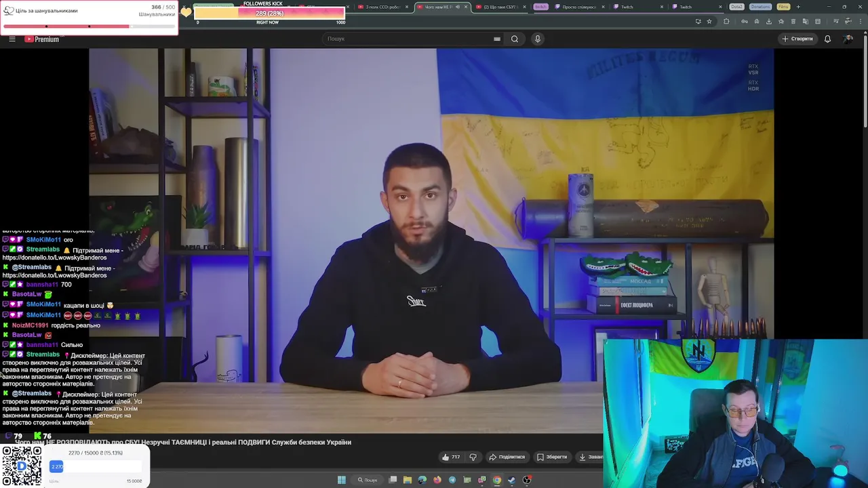The image size is (868, 488).
Task: Bookmark this page with star icon
Action: 709,21
